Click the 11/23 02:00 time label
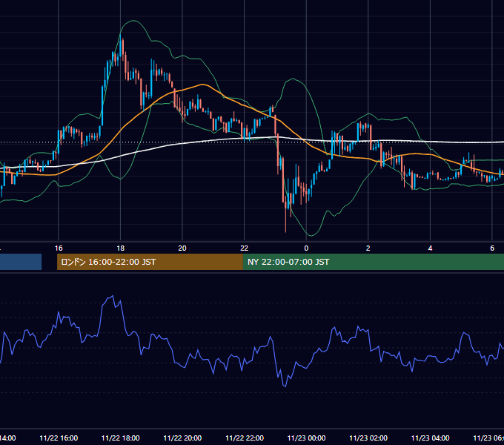The image size is (504, 445). [x=368, y=438]
